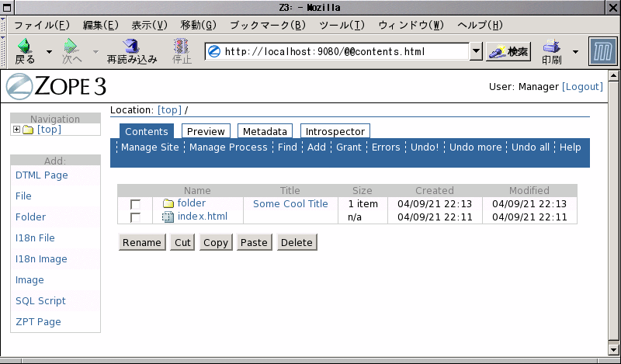Image resolution: width=621 pixels, height=364 pixels.
Task: Click the Zope 3 logo
Action: 56,85
